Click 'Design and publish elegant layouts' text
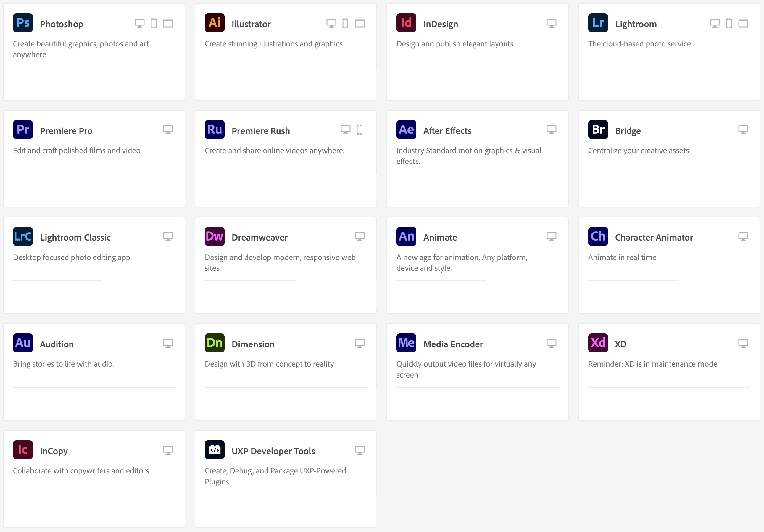 click(x=455, y=44)
